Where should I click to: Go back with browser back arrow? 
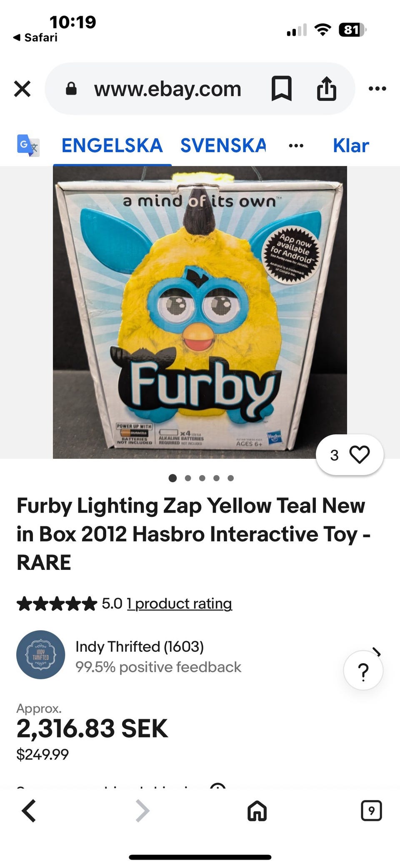point(29,811)
